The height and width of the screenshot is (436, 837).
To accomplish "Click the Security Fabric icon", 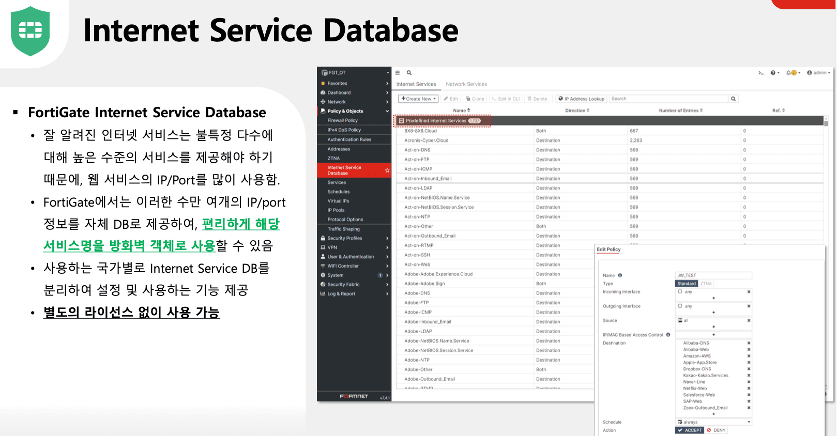I will 323,284.
